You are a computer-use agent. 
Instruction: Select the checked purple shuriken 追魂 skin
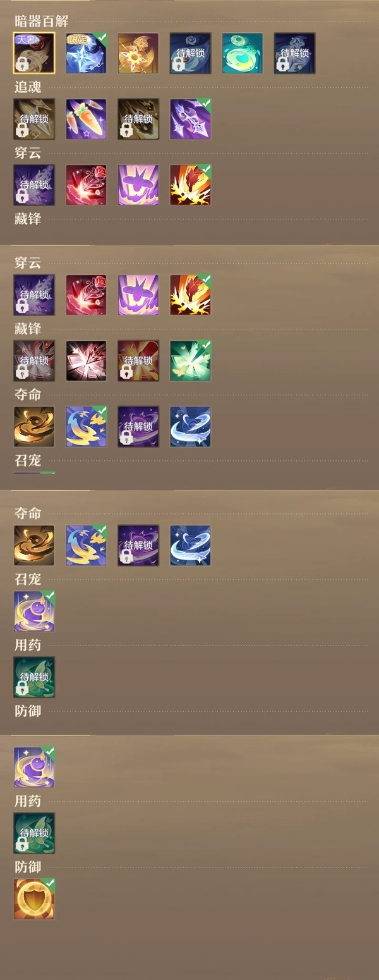point(190,119)
